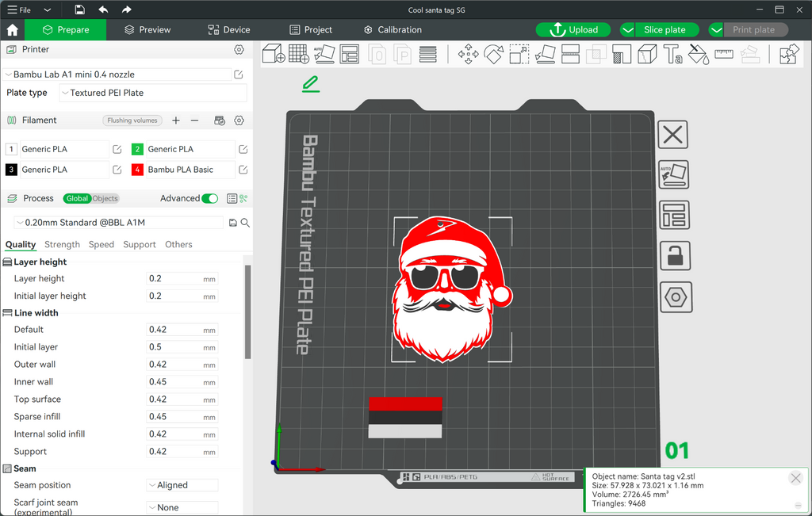Undo the last action
The image size is (812, 516).
pyautogui.click(x=104, y=10)
